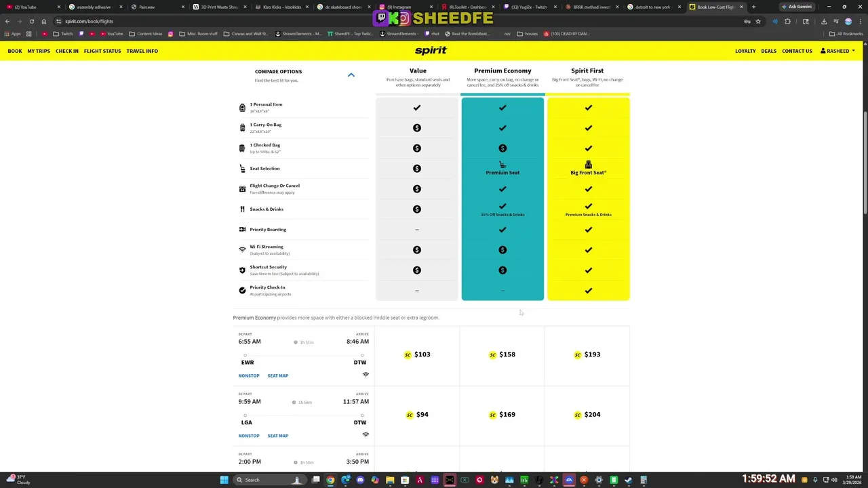Image resolution: width=868 pixels, height=488 pixels.
Task: Click the Spirit logo
Action: [431, 50]
